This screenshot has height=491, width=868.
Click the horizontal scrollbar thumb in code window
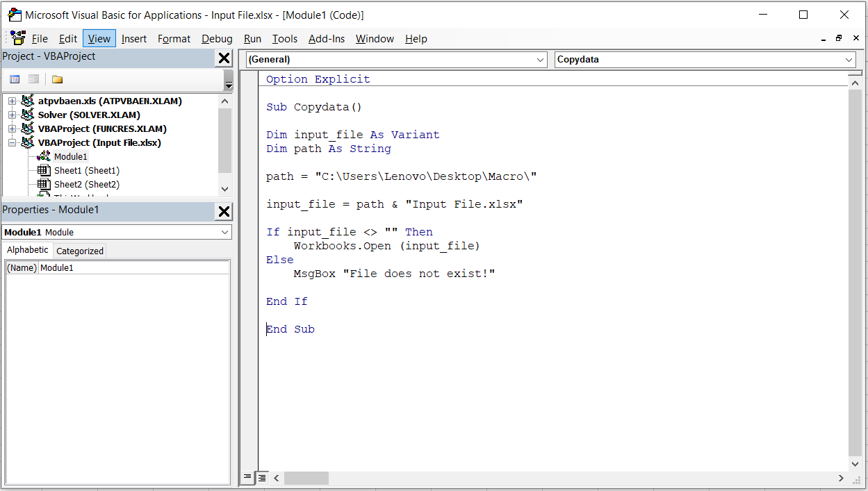(306, 478)
